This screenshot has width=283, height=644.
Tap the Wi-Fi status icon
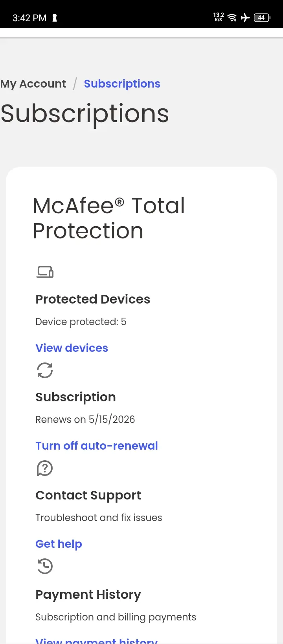(232, 18)
